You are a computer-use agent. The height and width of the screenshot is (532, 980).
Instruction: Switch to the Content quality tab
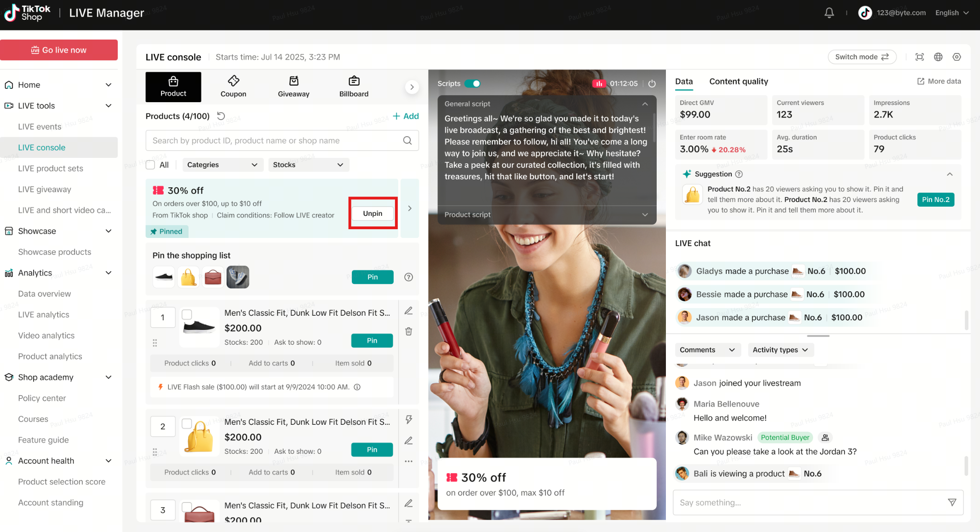point(738,81)
